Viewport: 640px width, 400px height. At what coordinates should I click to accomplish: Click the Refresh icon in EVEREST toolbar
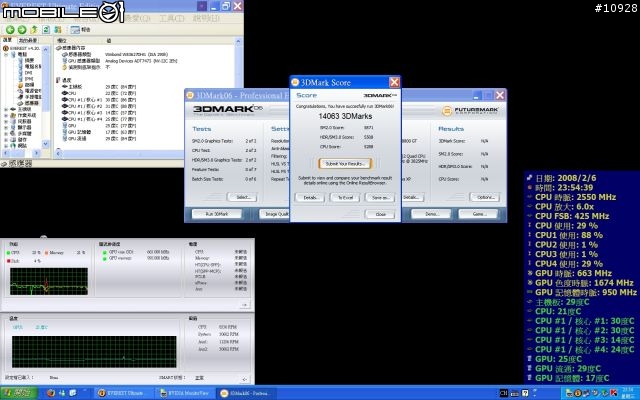tap(46, 29)
